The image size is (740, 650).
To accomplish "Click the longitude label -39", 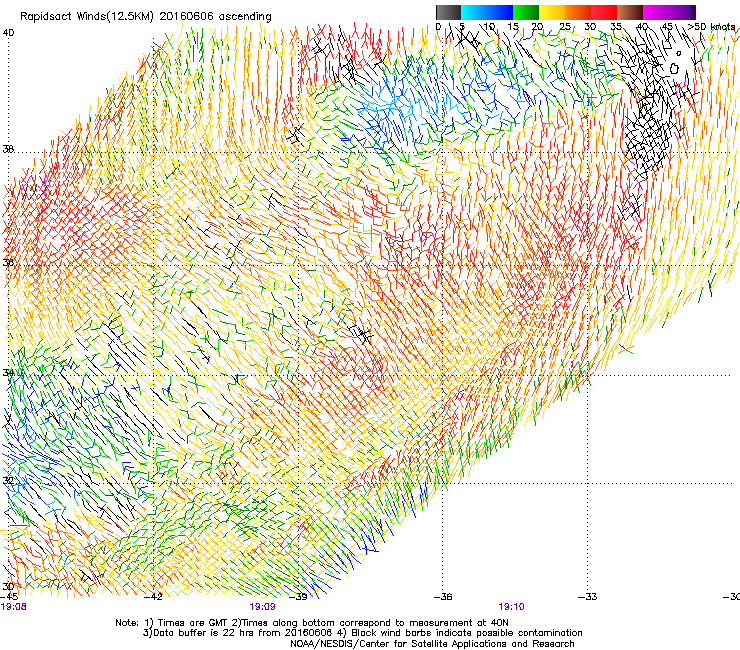I will [x=298, y=597].
